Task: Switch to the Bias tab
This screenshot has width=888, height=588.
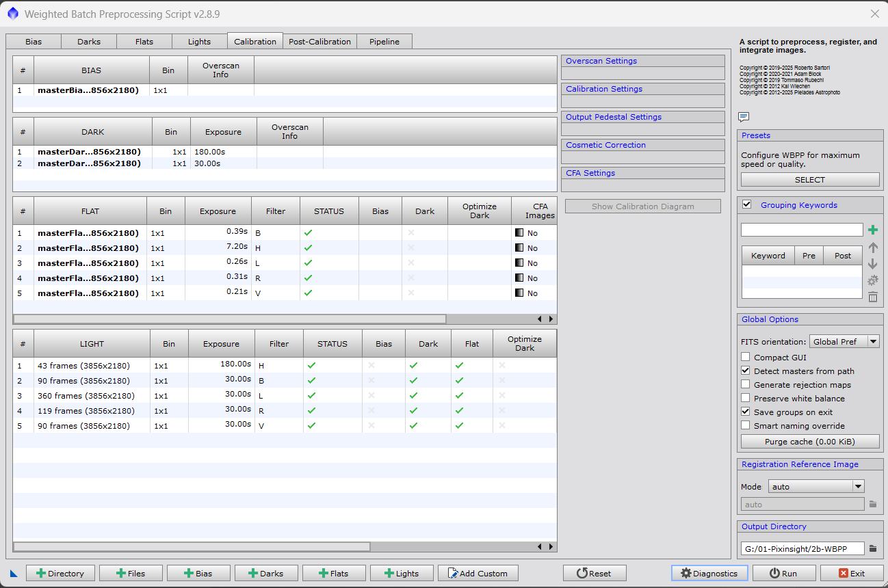Action: (x=34, y=42)
